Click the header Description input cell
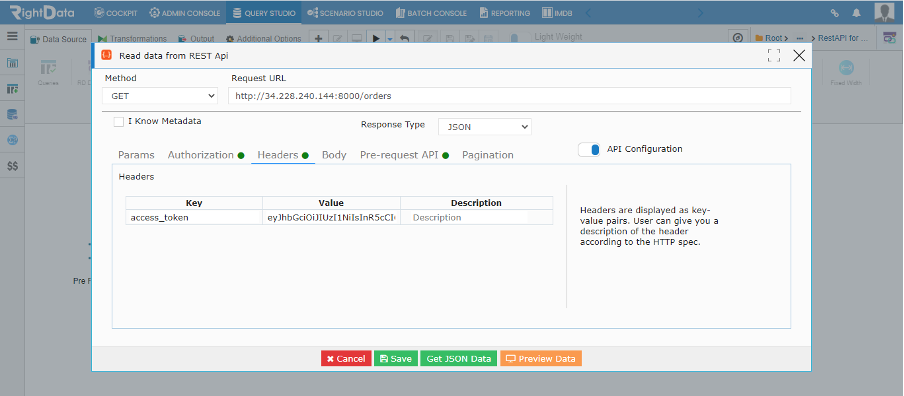The width and height of the screenshot is (904, 396). (477, 217)
